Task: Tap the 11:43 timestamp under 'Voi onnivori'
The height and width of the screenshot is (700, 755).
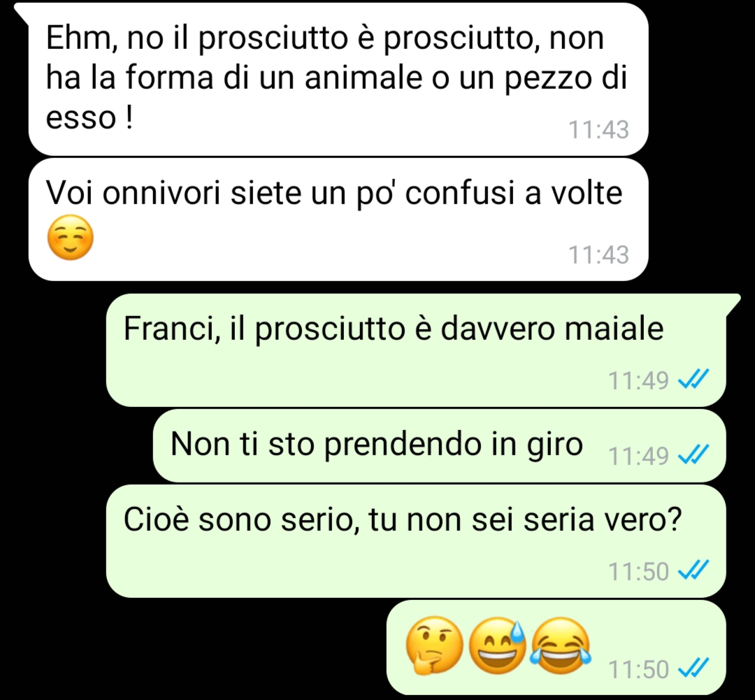Action: [598, 255]
